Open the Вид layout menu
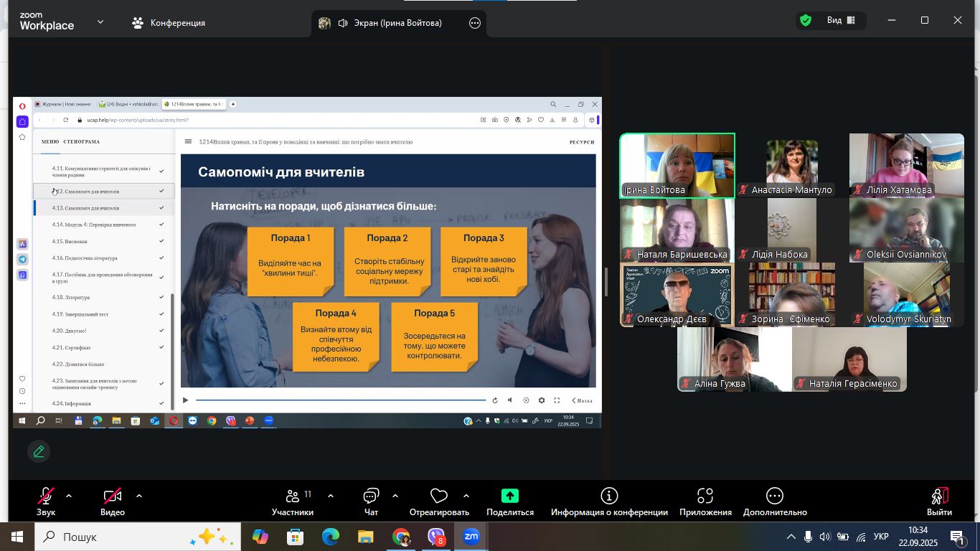 pos(840,21)
